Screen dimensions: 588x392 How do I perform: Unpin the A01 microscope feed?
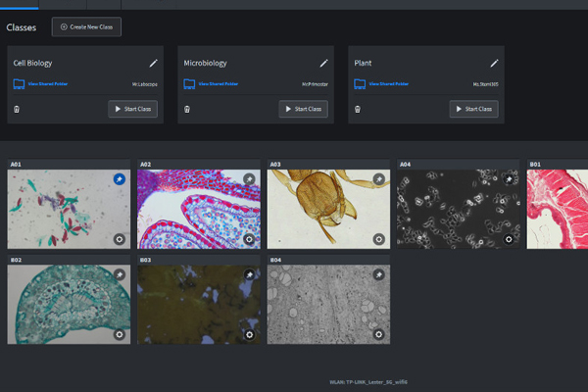tap(119, 179)
